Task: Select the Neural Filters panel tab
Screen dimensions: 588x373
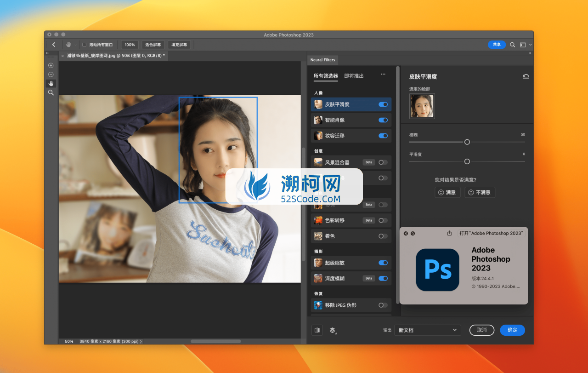Action: [x=322, y=60]
